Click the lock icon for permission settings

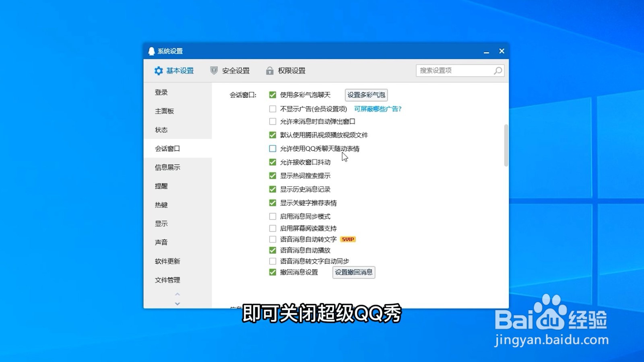[x=270, y=71]
